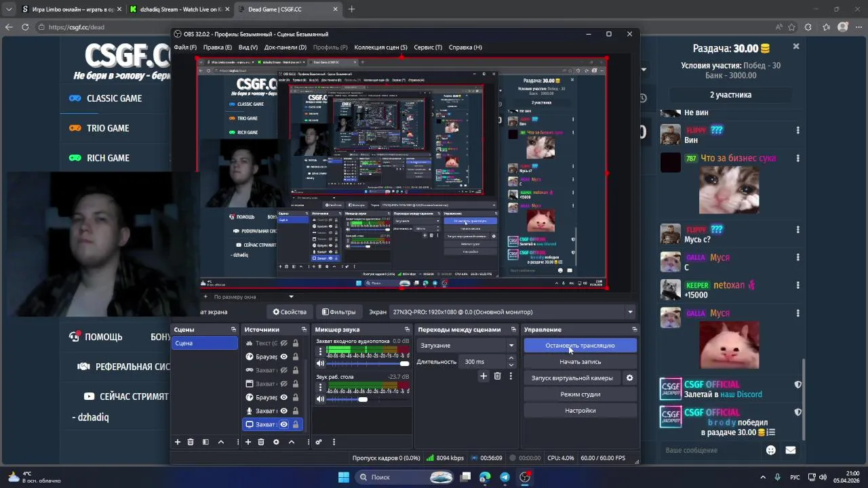Screen dimensions: 868x488
Task: Click the chat scrollbar
Action: pos(804,400)
